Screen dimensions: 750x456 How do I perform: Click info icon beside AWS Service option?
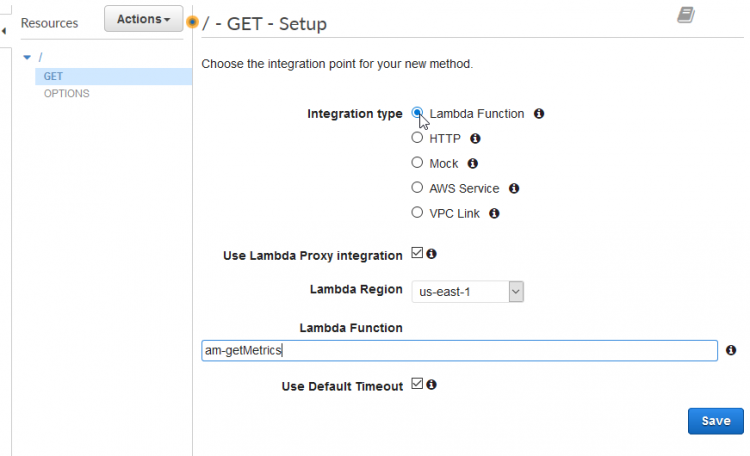(x=513, y=188)
